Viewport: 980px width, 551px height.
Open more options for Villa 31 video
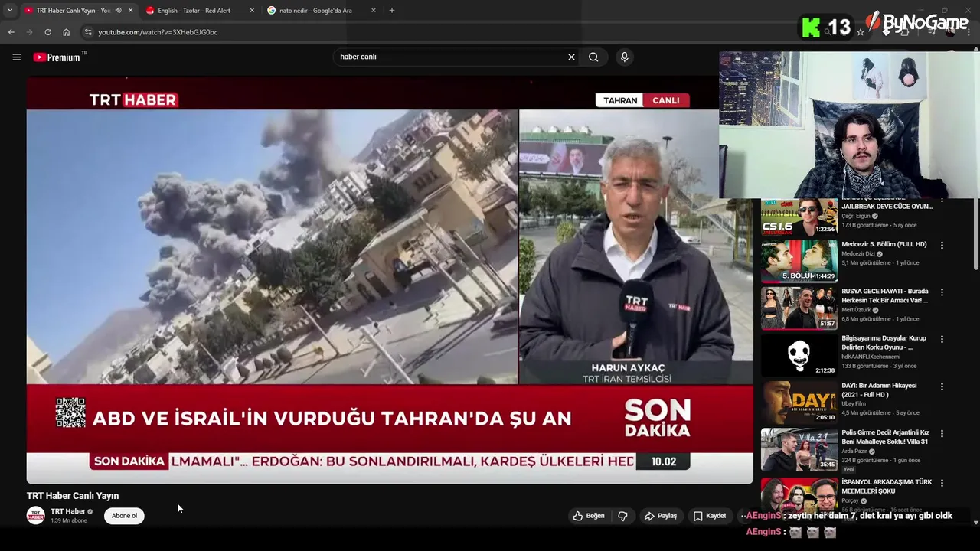[x=942, y=433]
